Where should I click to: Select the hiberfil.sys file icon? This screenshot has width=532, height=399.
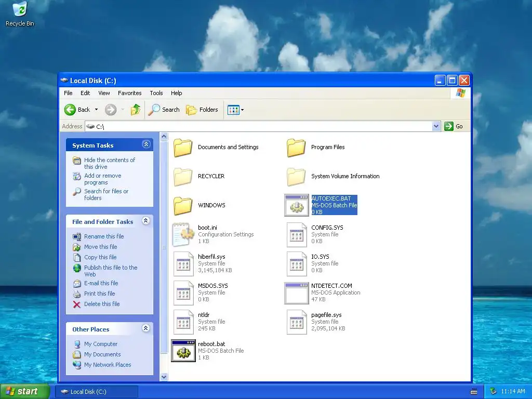coord(183,263)
